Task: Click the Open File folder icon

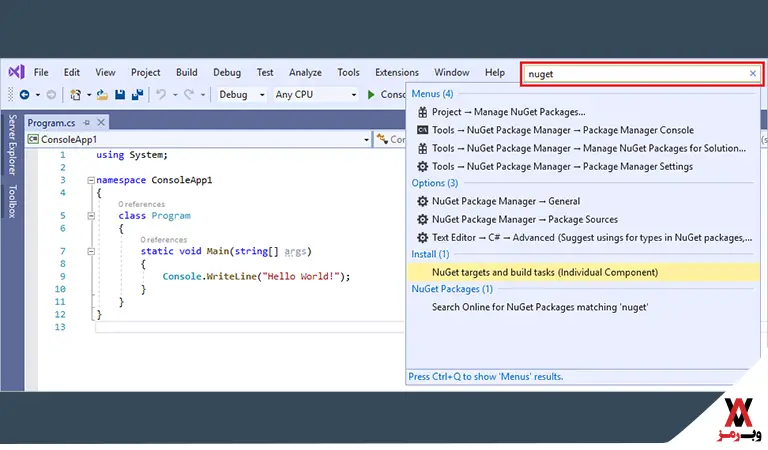Action: [x=102, y=95]
